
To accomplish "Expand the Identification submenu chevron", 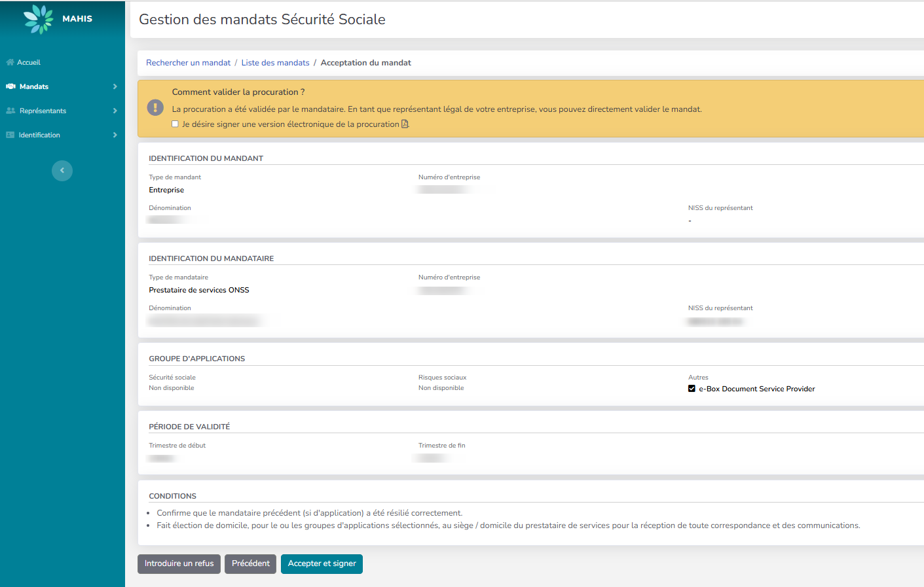I will [x=115, y=135].
